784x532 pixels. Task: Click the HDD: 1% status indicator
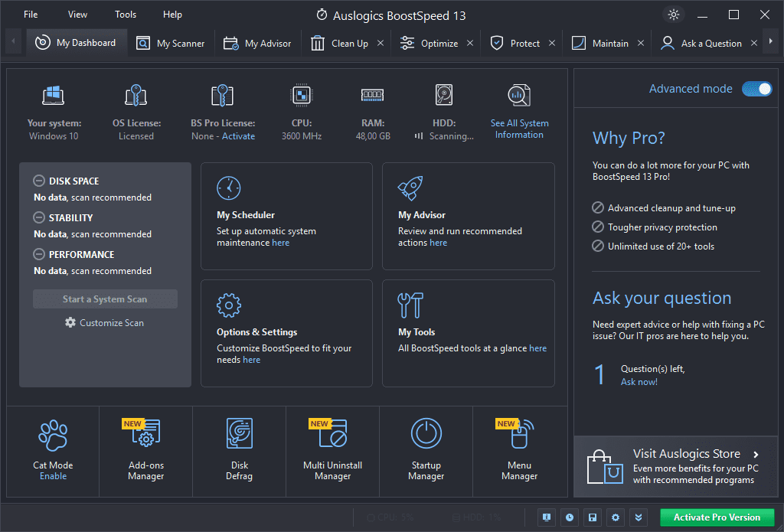point(476,517)
